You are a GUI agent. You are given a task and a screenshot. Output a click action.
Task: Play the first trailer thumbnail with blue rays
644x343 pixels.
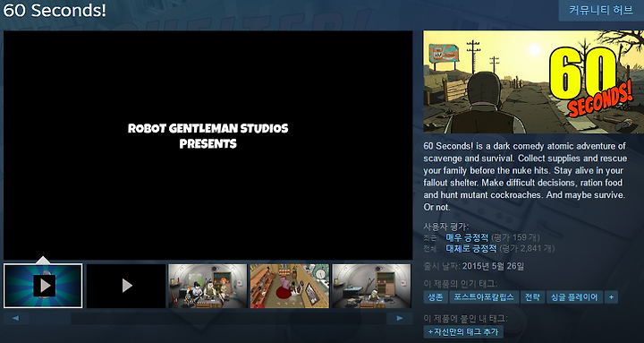pos(43,286)
